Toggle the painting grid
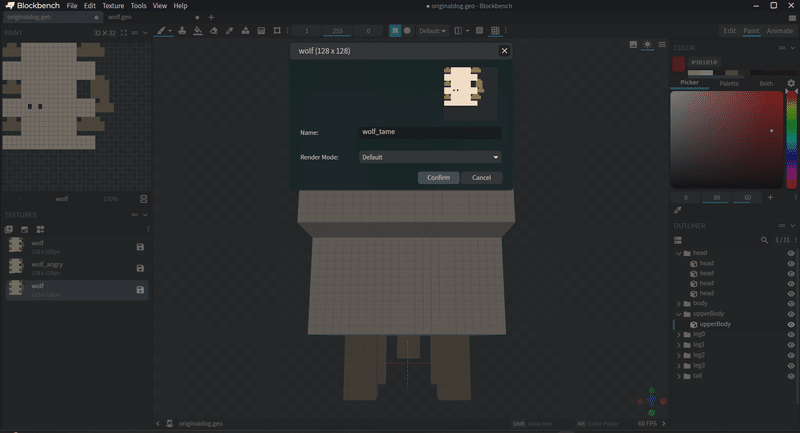 [x=495, y=31]
